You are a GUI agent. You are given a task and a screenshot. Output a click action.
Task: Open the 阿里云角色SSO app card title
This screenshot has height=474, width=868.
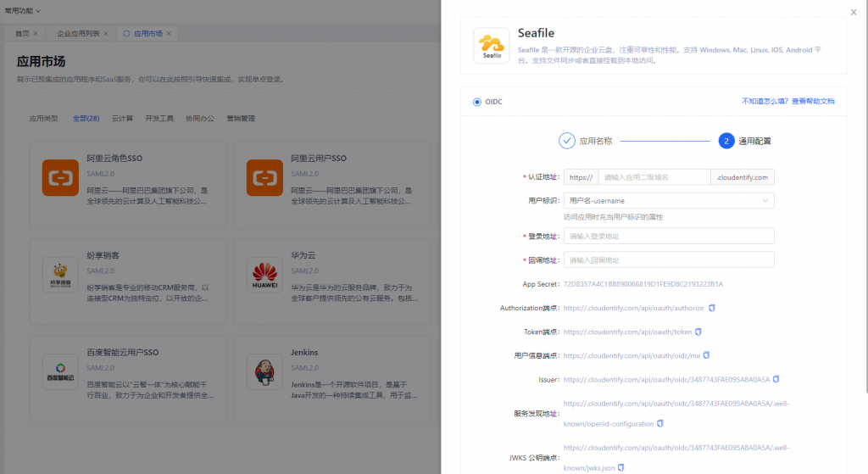tap(114, 159)
